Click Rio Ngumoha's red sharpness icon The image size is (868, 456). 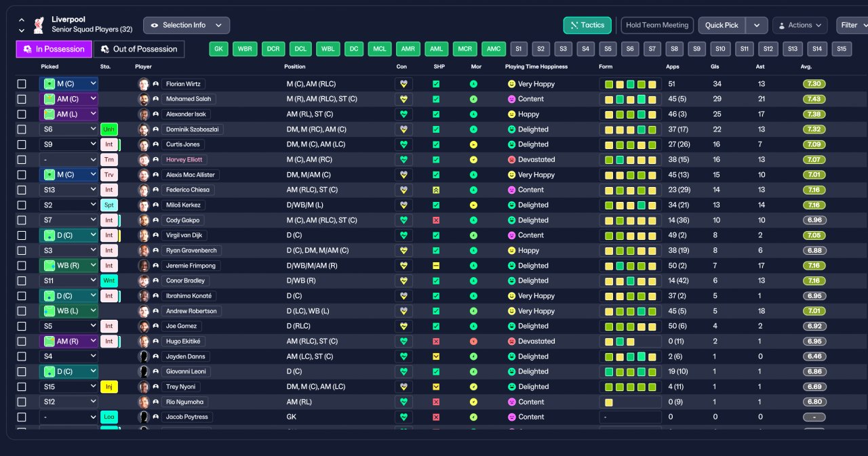pos(436,402)
